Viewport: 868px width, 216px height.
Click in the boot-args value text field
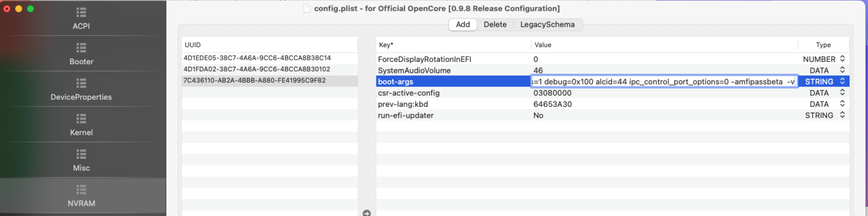pos(664,82)
